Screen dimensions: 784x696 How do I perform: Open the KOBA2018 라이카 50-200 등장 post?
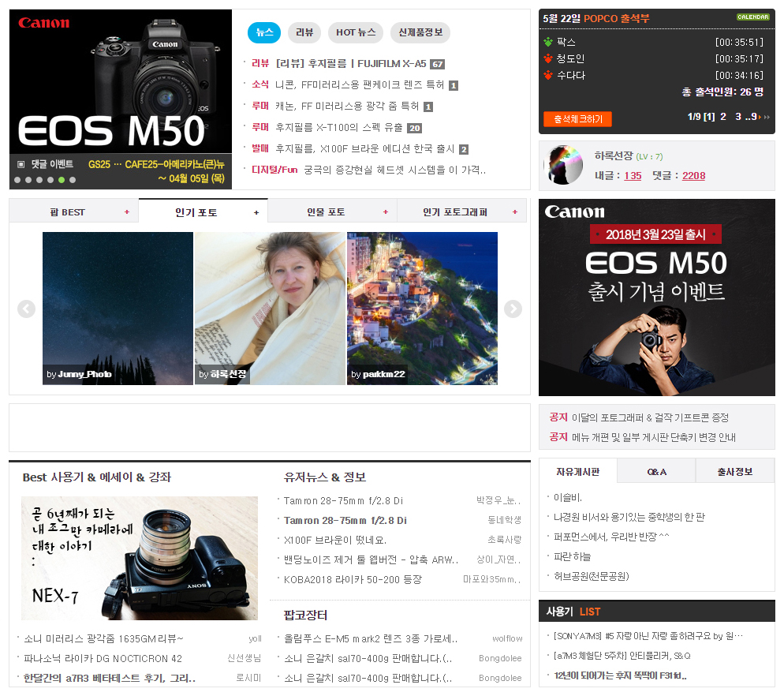click(353, 580)
